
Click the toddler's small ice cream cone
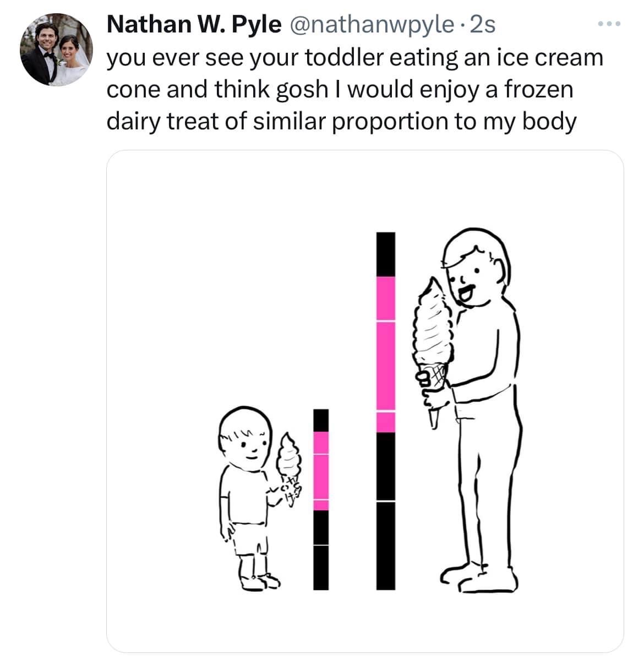coord(289,457)
